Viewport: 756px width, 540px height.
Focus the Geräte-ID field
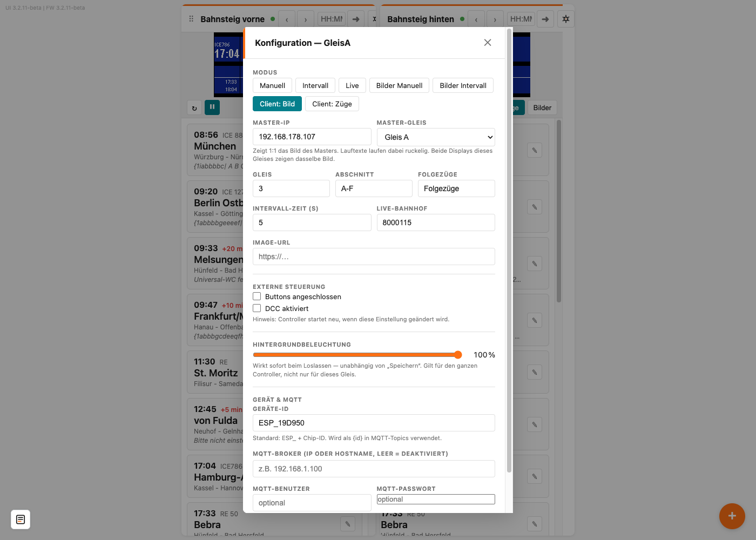(374, 423)
